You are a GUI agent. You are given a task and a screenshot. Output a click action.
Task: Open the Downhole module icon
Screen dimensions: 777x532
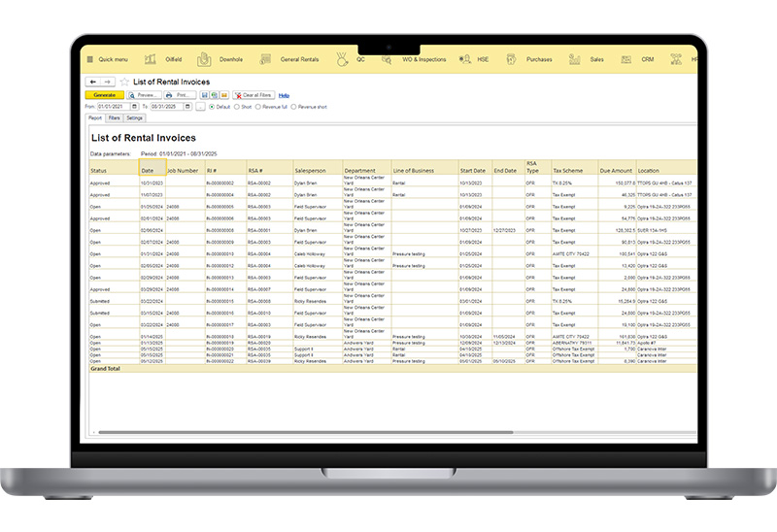pyautogui.click(x=204, y=59)
